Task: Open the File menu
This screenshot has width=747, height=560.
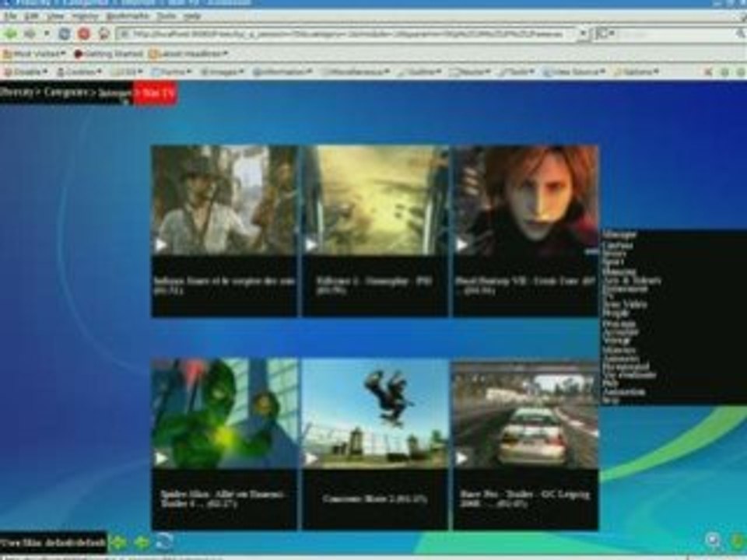Action: [10, 16]
